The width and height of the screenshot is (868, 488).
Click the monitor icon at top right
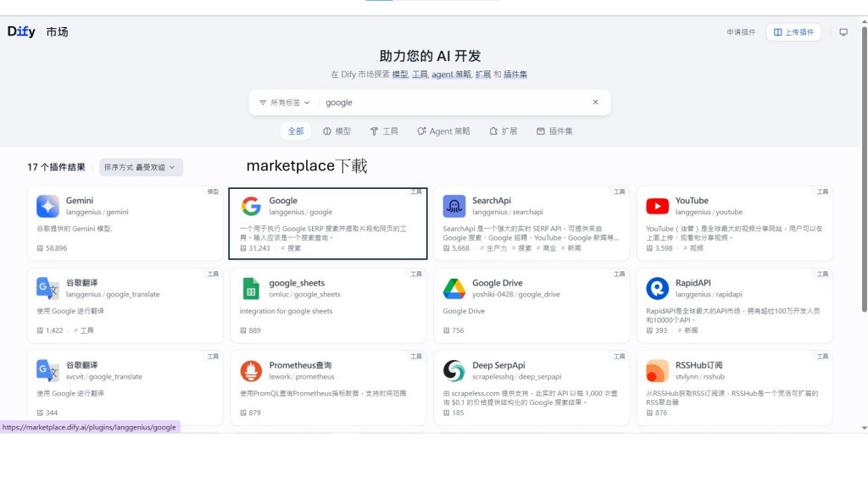843,32
